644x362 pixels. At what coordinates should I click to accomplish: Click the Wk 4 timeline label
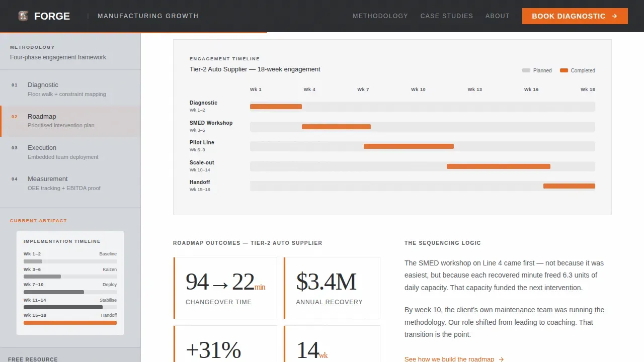[309, 89]
